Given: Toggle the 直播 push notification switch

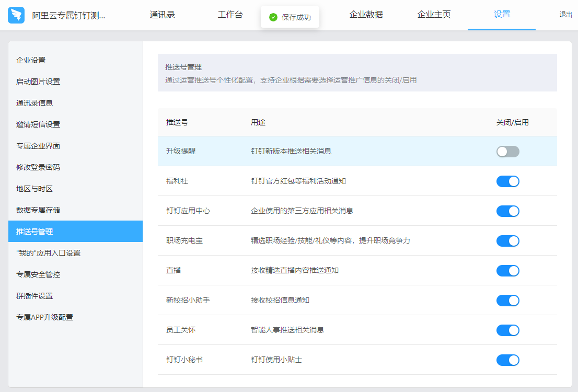Looking at the screenshot, I should 507,271.
